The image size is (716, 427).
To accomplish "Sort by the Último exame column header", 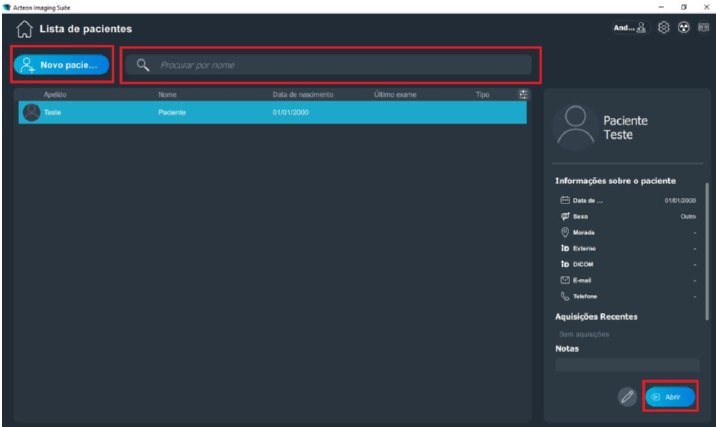I will tap(394, 95).
